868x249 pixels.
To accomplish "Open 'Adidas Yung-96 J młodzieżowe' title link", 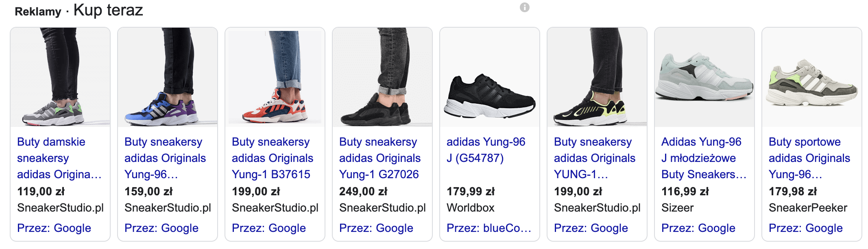I will (x=701, y=158).
